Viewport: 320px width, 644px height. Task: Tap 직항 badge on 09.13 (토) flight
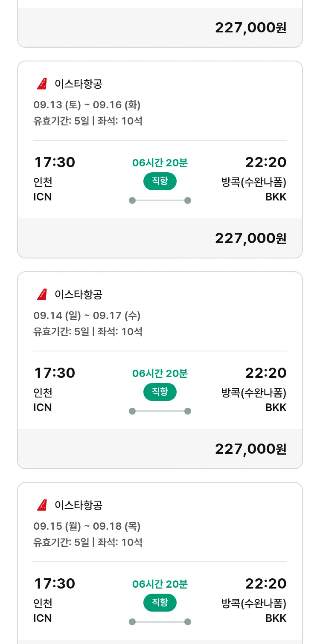(x=160, y=181)
